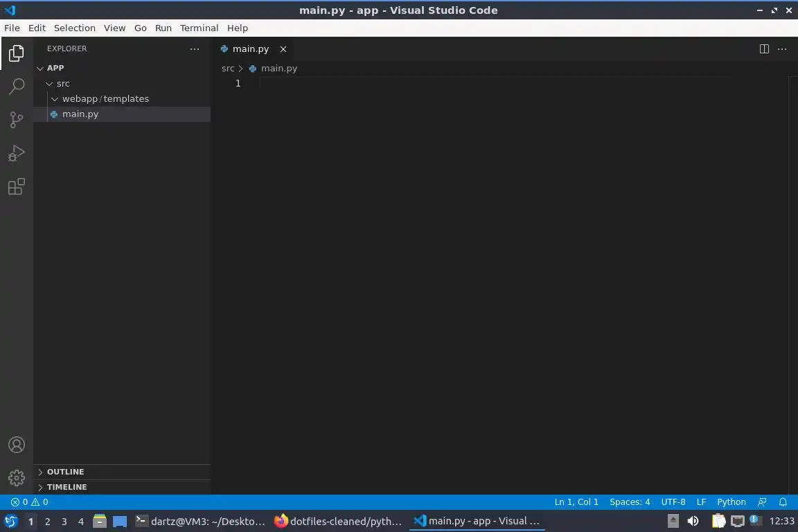Open the Selection menu
The image size is (798, 532).
point(75,28)
